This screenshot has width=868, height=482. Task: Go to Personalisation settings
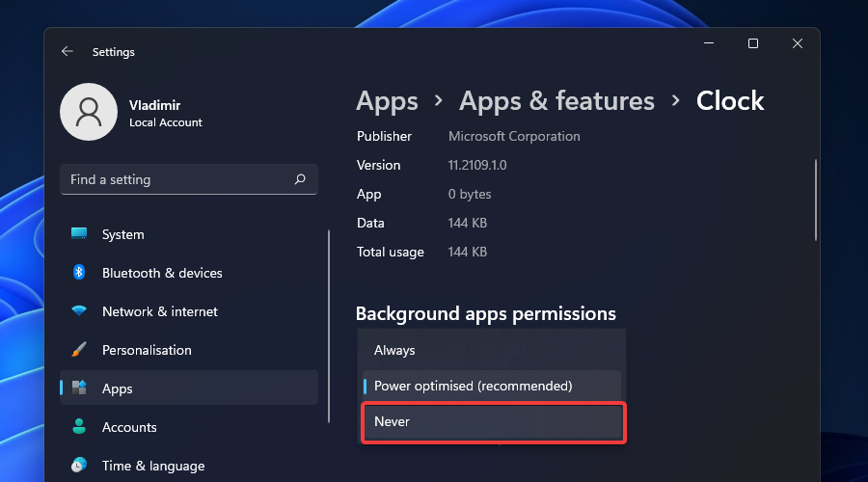(189, 350)
